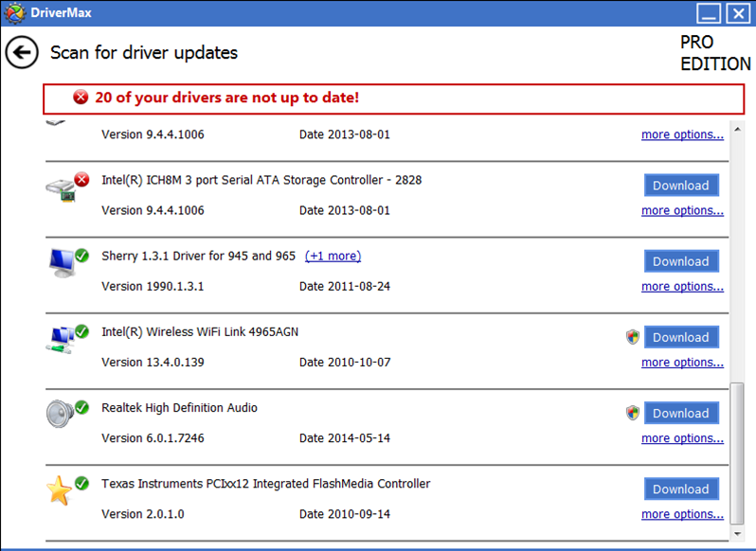Viewport: 756px width, 551px height.
Task: Click green checkmark badge on Sherry driver
Action: tap(82, 256)
